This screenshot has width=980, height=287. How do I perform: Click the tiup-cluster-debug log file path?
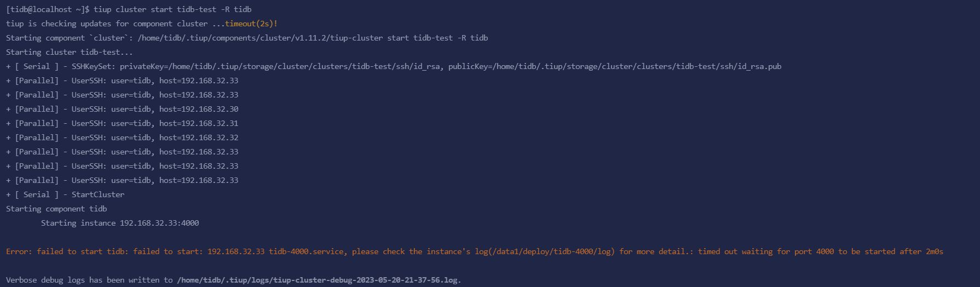318,280
